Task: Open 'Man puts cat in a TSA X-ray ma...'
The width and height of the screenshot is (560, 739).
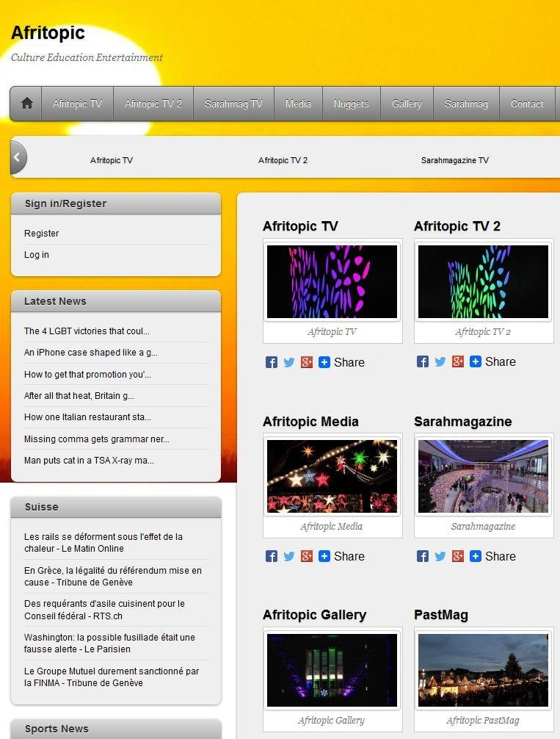Action: [x=89, y=460]
